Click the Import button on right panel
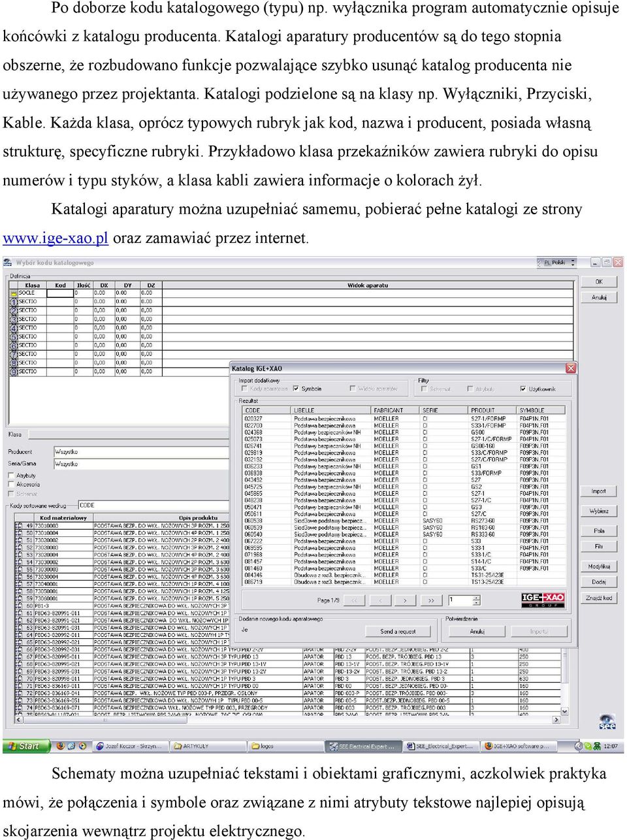627x840 pixels. coord(598,491)
